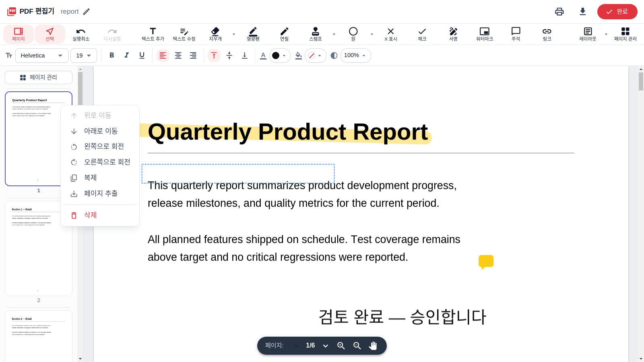This screenshot has height=362, width=644.
Task: Download the PDF file
Action: point(583,12)
